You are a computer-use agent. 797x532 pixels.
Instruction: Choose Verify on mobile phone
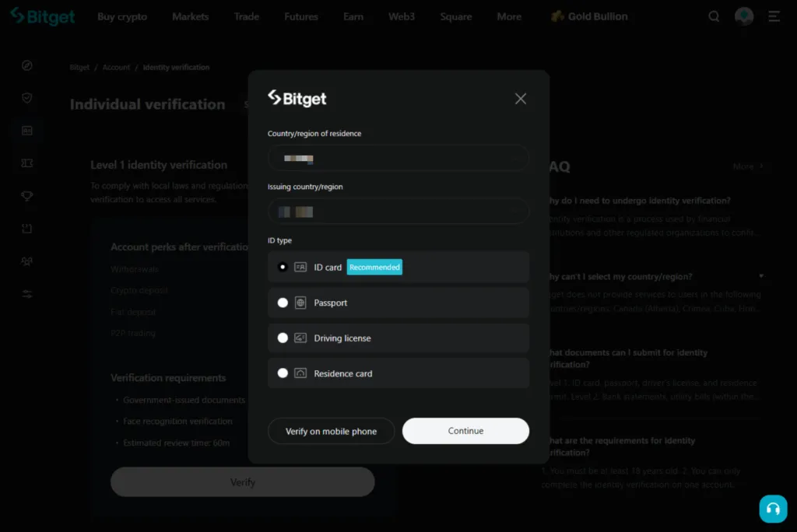[331, 430]
